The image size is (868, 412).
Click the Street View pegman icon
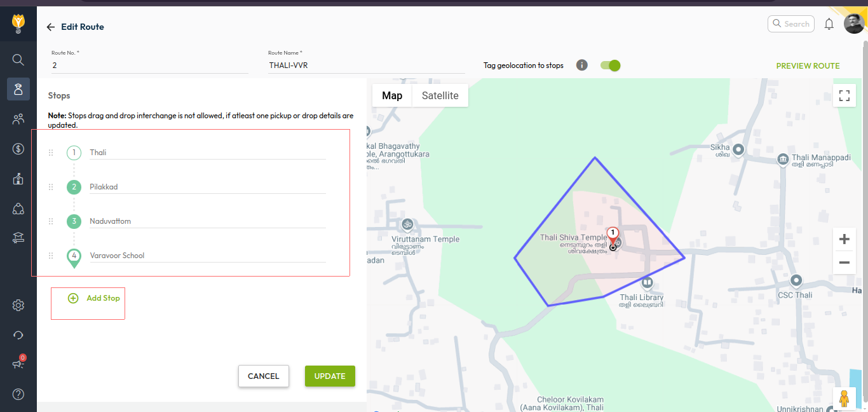click(844, 399)
